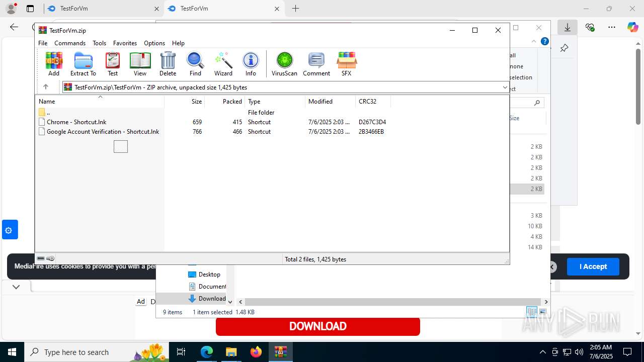This screenshot has height=362, width=644.
Task: Click the Add toolbar icon in WinRAR
Action: click(54, 64)
